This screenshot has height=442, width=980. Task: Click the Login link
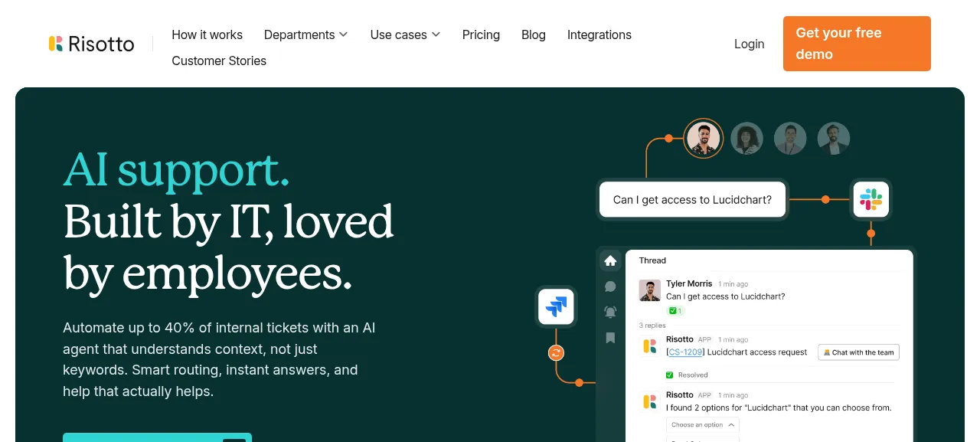click(x=749, y=44)
